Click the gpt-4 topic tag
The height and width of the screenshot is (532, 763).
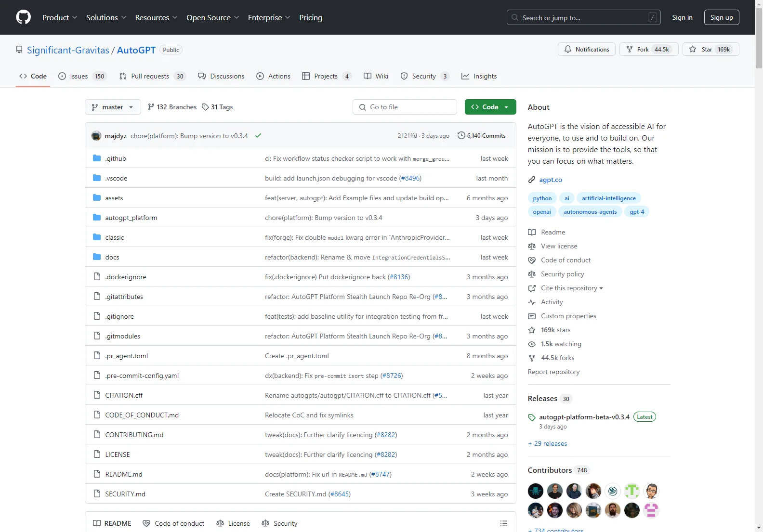point(637,212)
